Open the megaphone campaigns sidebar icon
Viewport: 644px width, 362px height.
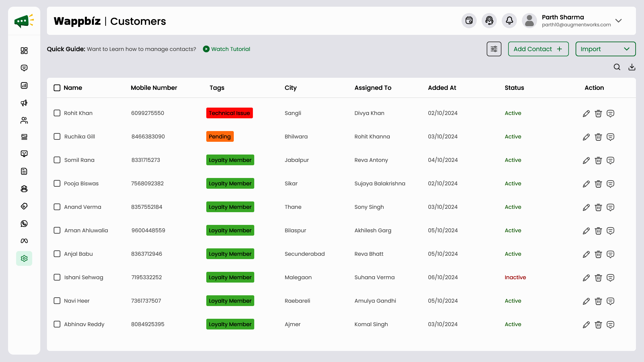point(24,103)
